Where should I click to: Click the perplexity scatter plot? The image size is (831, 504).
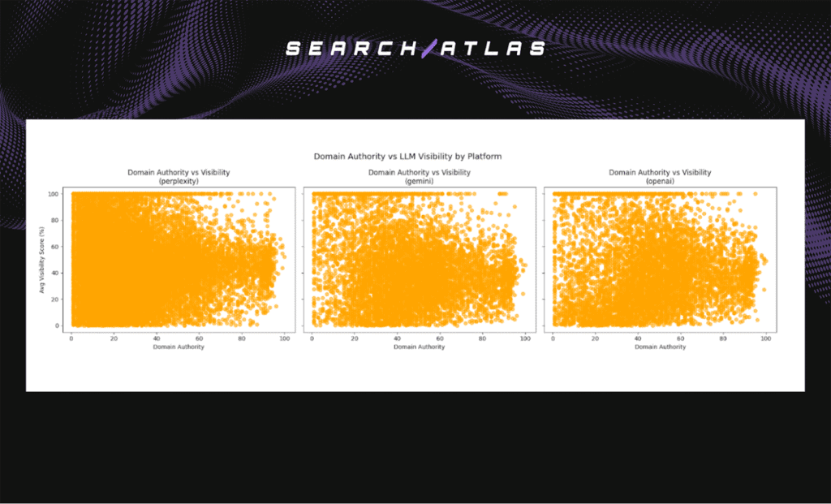(x=178, y=260)
